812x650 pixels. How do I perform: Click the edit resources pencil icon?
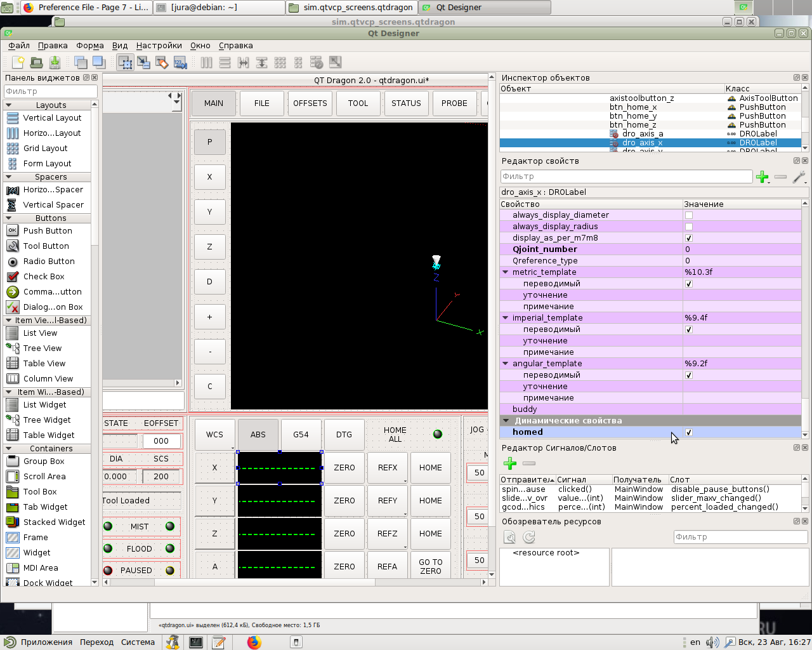point(510,537)
